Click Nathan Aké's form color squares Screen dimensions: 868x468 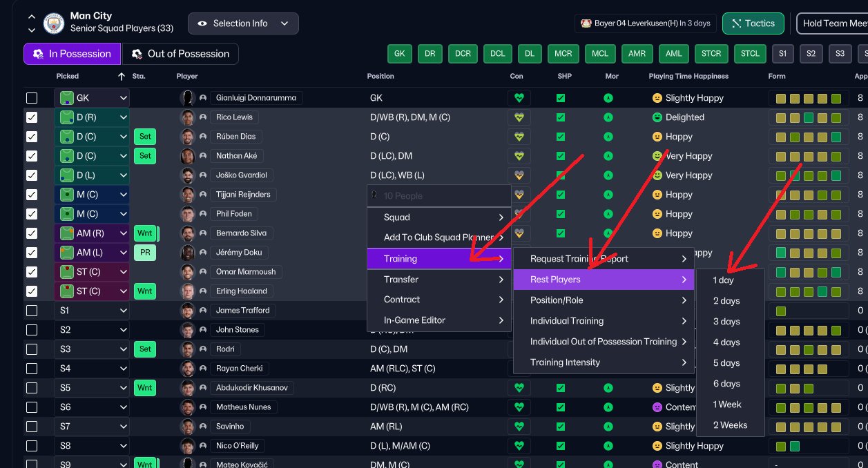(809, 156)
